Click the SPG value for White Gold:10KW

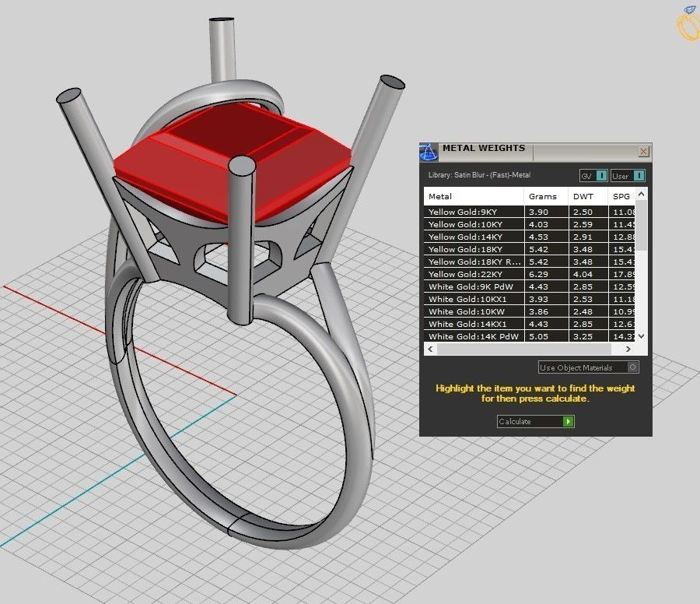point(622,312)
